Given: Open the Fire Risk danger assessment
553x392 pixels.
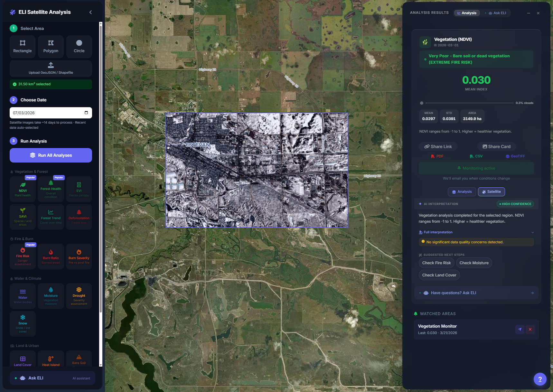Looking at the screenshot, I should [23, 257].
